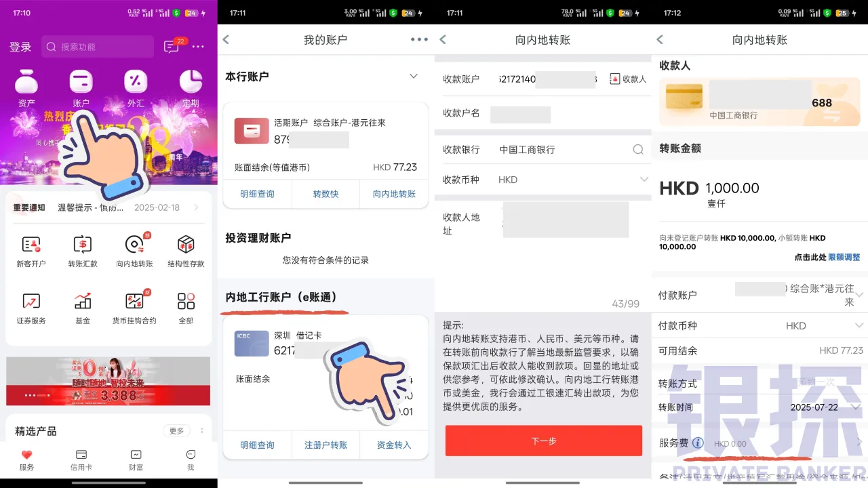Viewport: 868px width, 488px height.
Task: Click the info icon next to 服务费
Action: tap(698, 443)
